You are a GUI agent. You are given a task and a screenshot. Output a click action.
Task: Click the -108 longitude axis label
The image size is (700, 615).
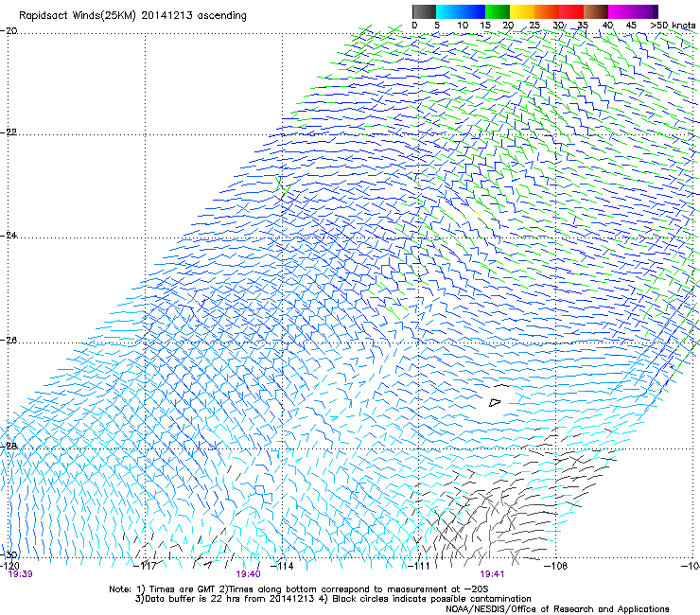click(x=555, y=566)
